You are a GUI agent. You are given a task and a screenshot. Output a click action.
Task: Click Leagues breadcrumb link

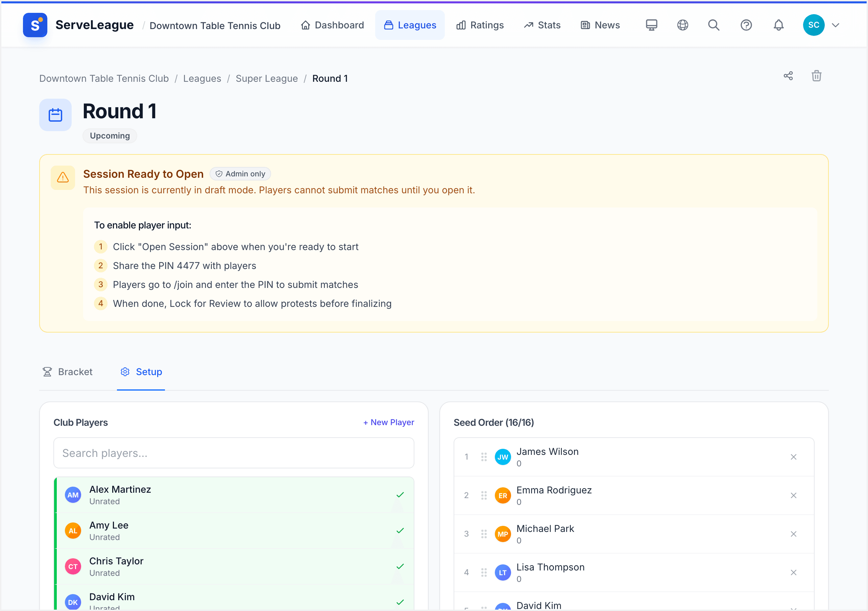(202, 79)
